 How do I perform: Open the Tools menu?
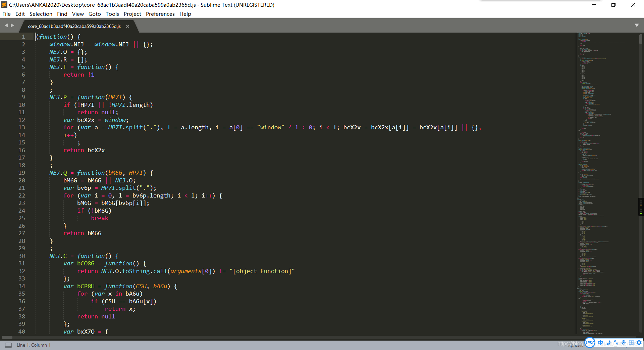coord(112,14)
